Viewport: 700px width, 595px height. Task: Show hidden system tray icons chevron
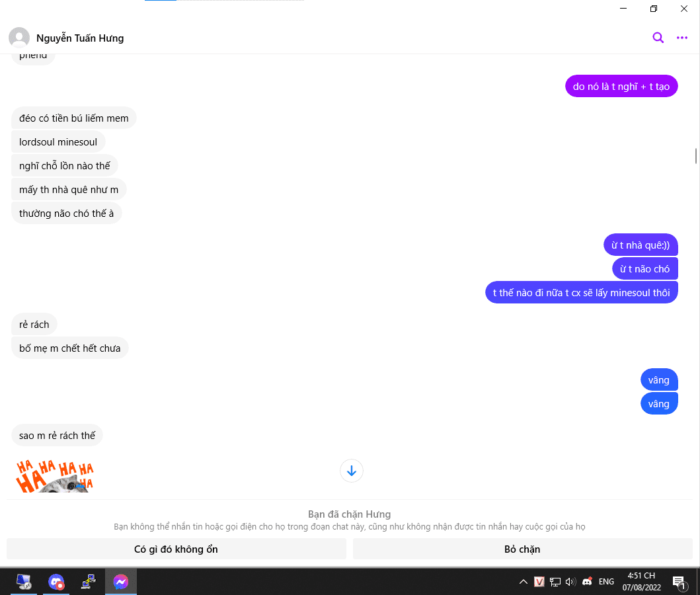pyautogui.click(x=524, y=582)
